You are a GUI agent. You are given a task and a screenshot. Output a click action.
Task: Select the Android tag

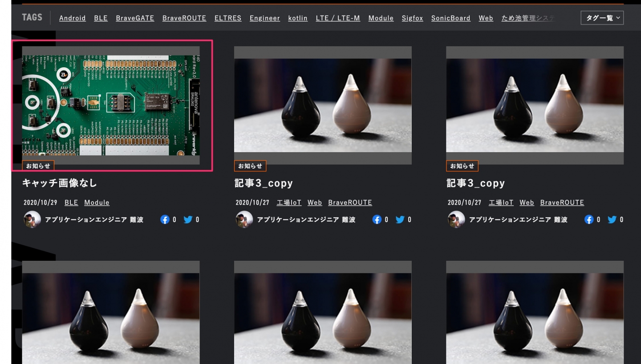click(x=72, y=18)
